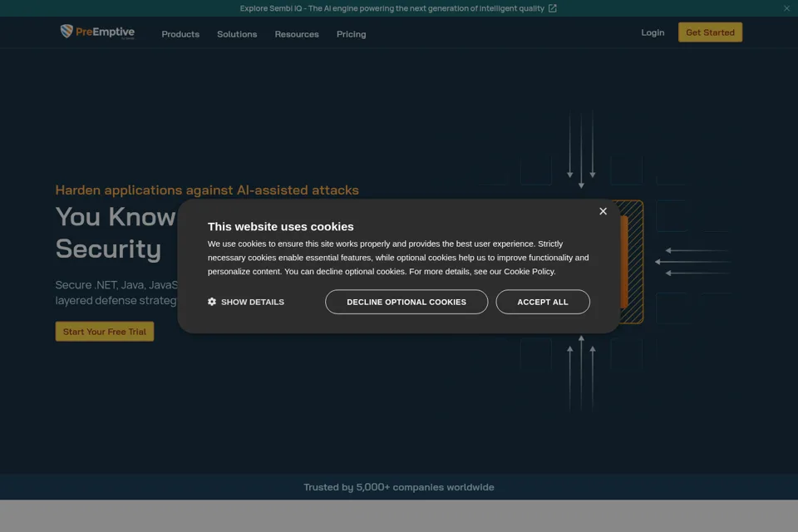
Task: Click the Get Started button
Action: tap(710, 32)
